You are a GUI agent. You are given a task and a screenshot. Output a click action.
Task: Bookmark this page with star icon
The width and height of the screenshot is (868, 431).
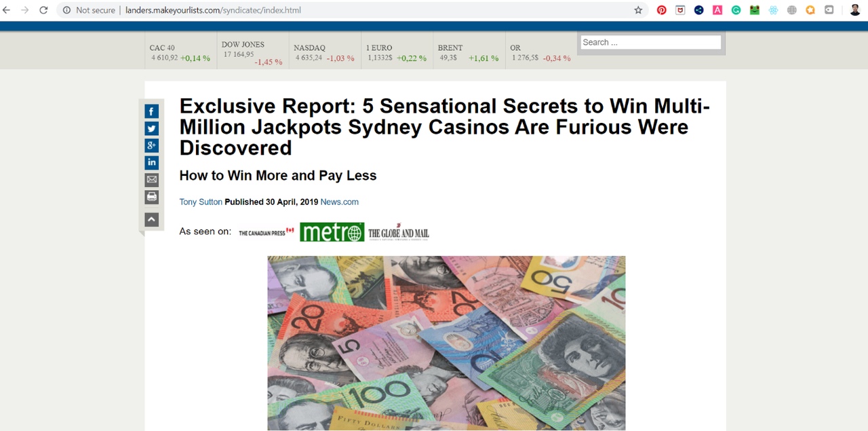pos(638,10)
